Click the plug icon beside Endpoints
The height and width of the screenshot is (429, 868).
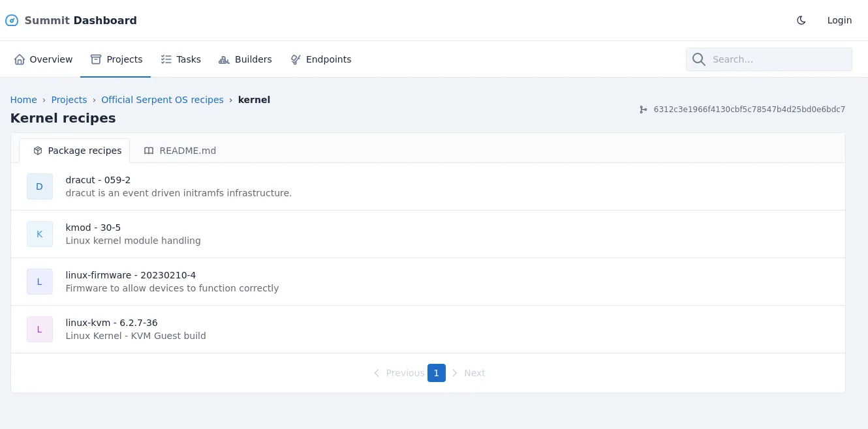296,59
